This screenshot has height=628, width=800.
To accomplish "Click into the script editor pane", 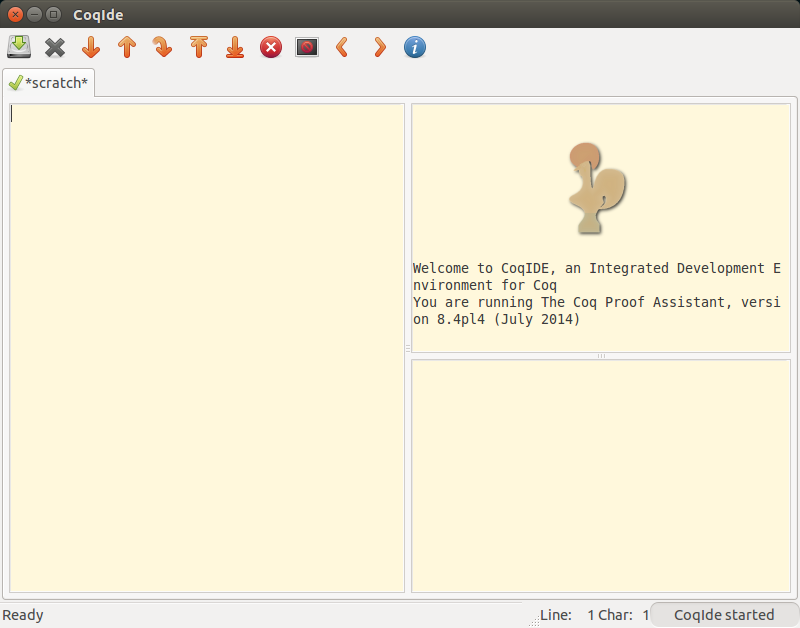I will pyautogui.click(x=207, y=348).
